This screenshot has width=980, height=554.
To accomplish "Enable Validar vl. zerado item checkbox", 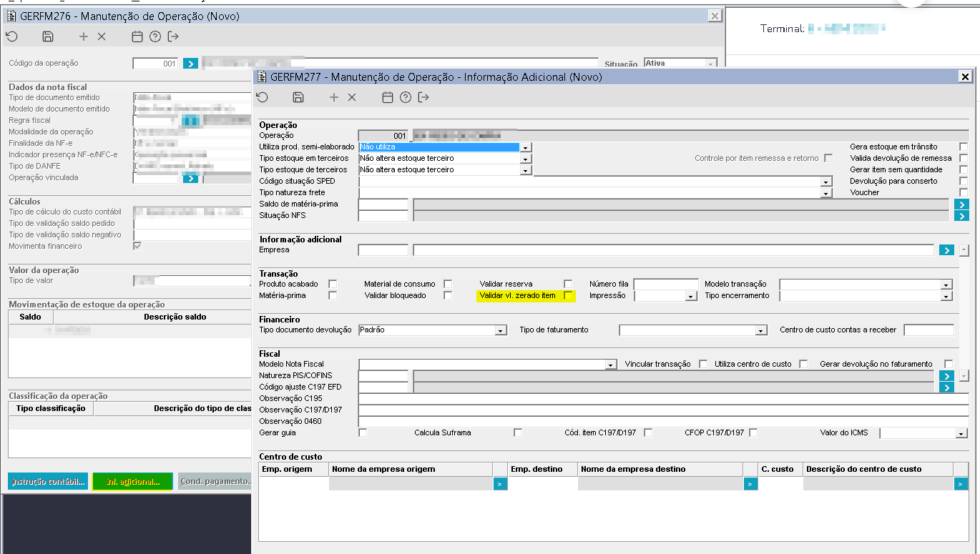I will click(568, 295).
